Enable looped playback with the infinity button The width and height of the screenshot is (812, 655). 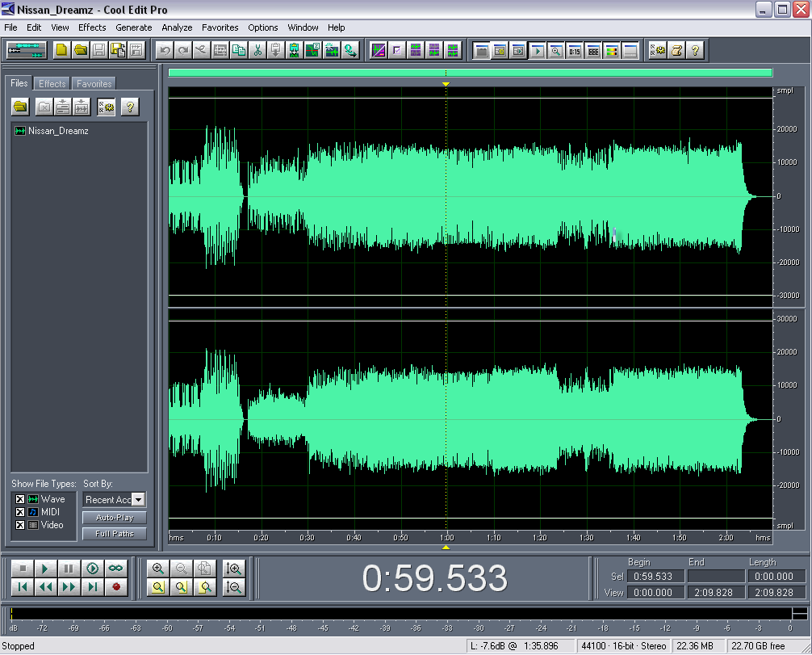click(115, 569)
